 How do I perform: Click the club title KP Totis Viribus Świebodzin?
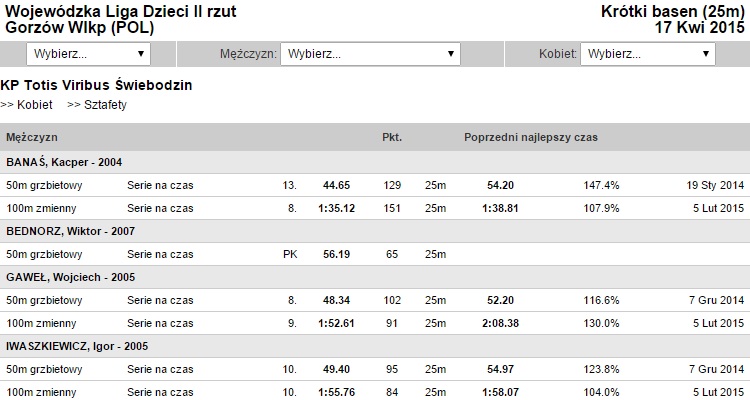click(97, 85)
